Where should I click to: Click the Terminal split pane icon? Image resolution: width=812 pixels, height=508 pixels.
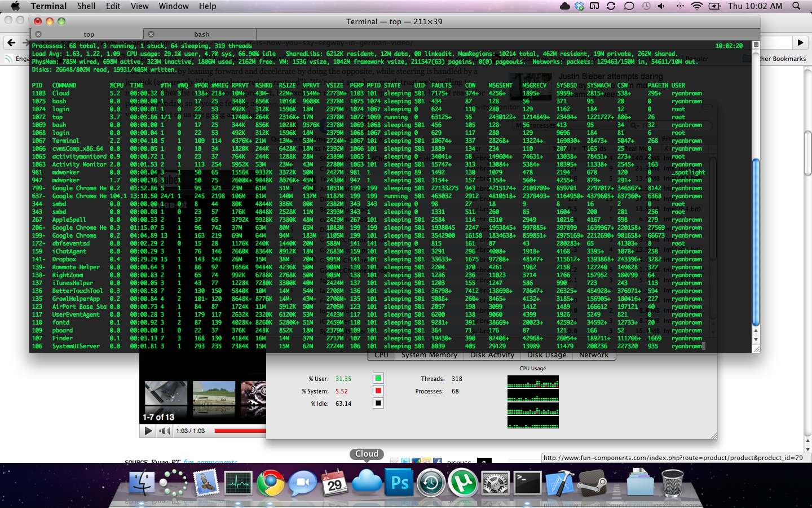(756, 45)
